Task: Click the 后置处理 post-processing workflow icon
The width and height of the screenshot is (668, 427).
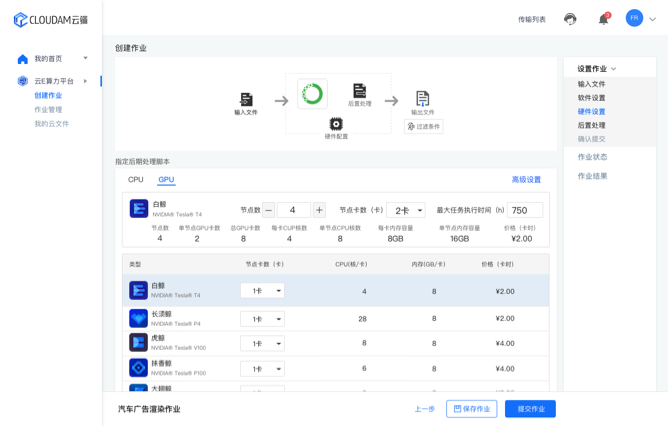Action: [x=359, y=91]
